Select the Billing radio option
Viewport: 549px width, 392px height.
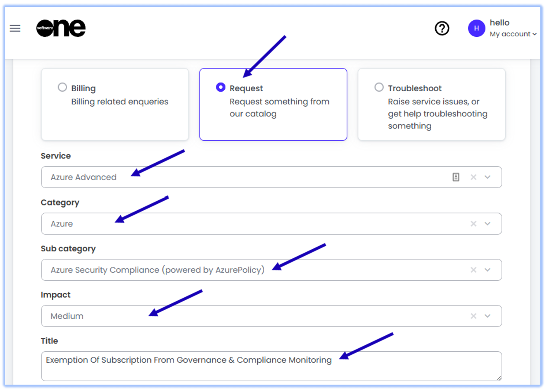[62, 87]
